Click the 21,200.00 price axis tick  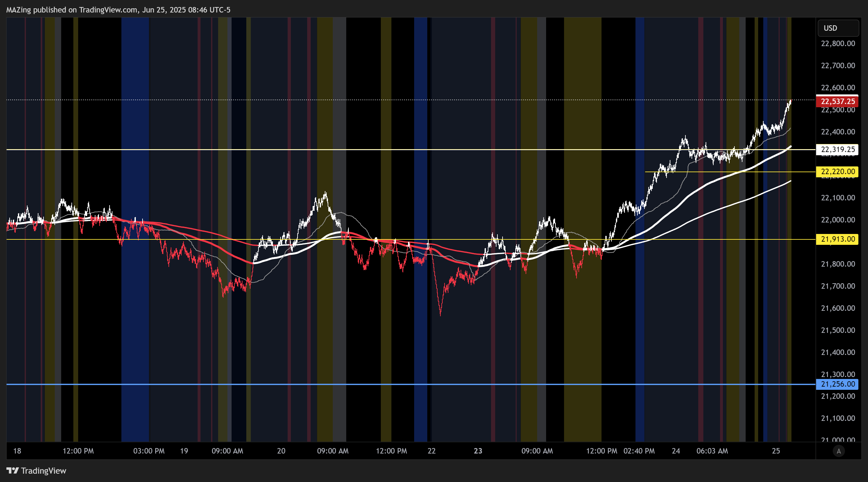coord(838,397)
